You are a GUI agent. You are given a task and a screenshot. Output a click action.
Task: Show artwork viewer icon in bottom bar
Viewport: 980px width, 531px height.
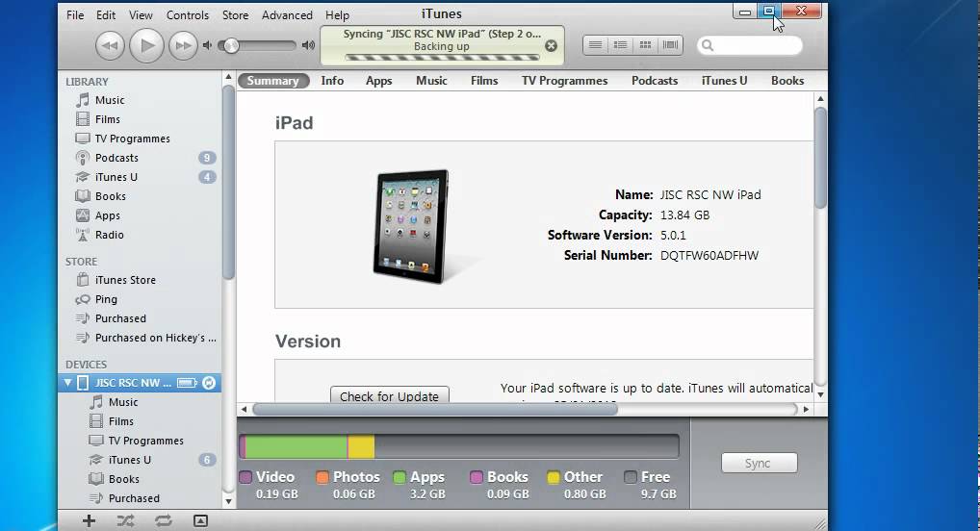coord(200,520)
